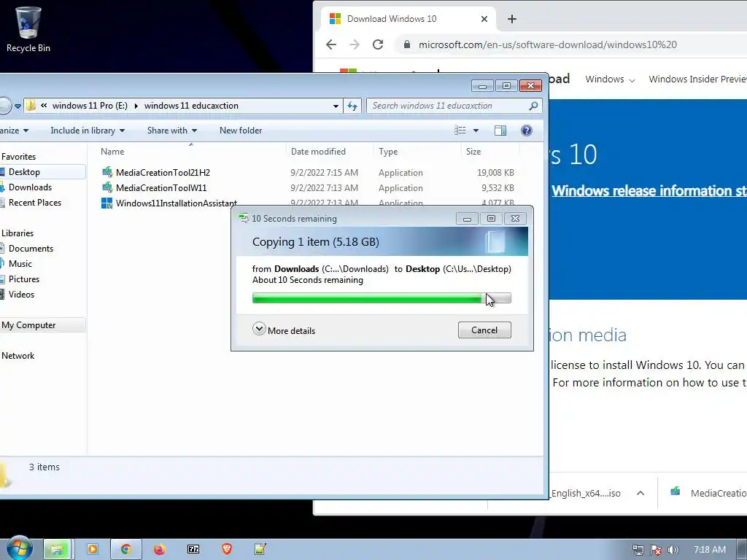Cancel the file copy operation

pos(484,330)
